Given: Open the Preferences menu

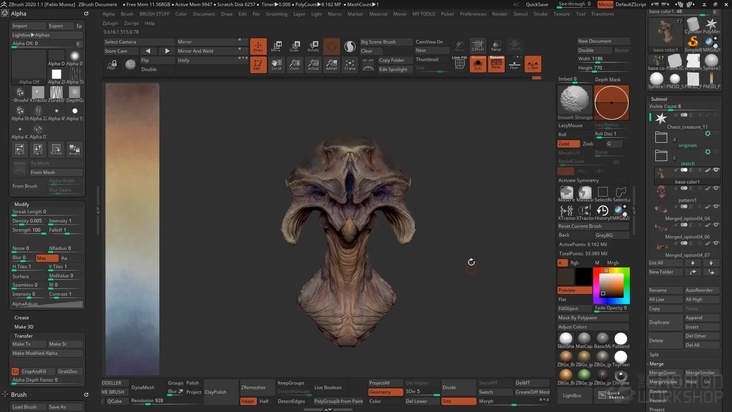Looking at the screenshot, I should (473, 14).
